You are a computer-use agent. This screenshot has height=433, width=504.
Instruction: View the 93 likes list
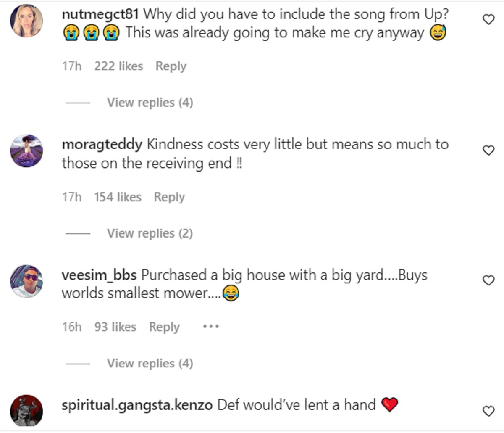click(x=115, y=327)
